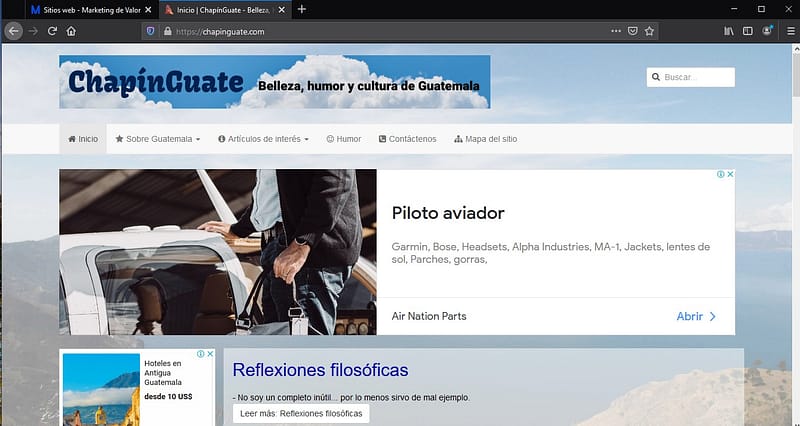Viewport: 800px width, 426px height.
Task: Reload the current page
Action: (52, 31)
